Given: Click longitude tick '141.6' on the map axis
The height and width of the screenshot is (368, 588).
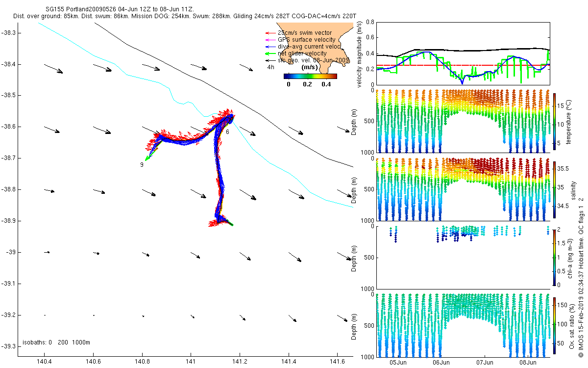Looking at the screenshot, I should tap(337, 362).
